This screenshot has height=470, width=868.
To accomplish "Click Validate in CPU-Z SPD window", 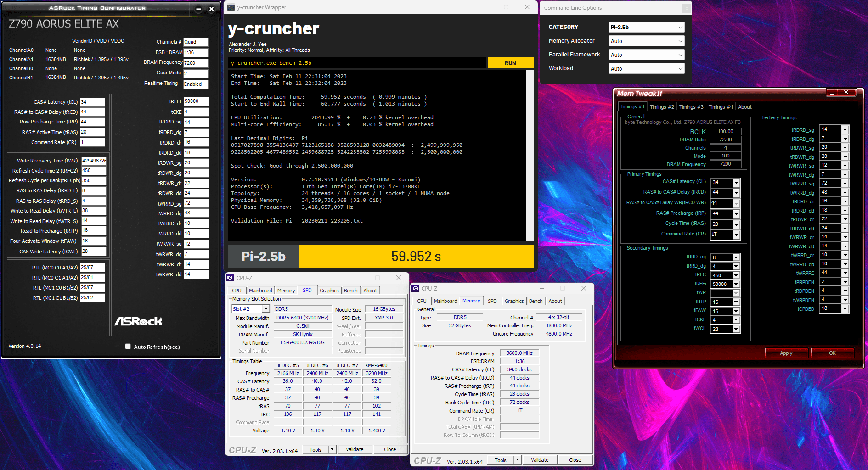I will (355, 449).
